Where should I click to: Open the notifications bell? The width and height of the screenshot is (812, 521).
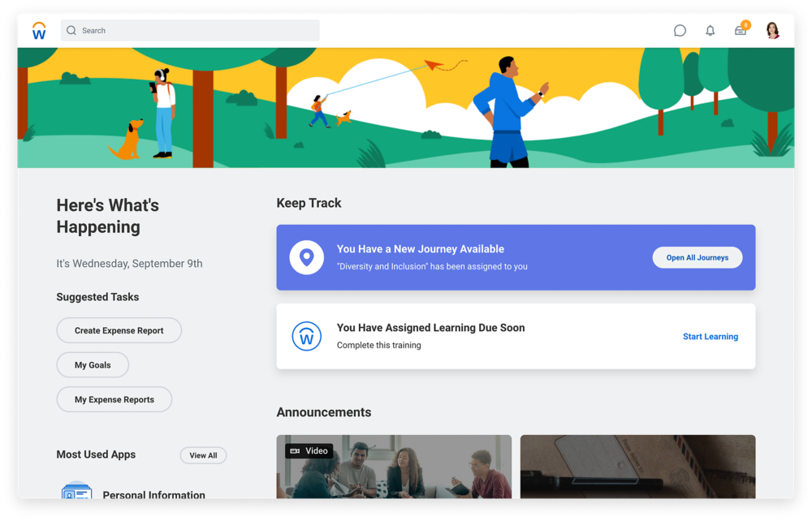tap(710, 31)
